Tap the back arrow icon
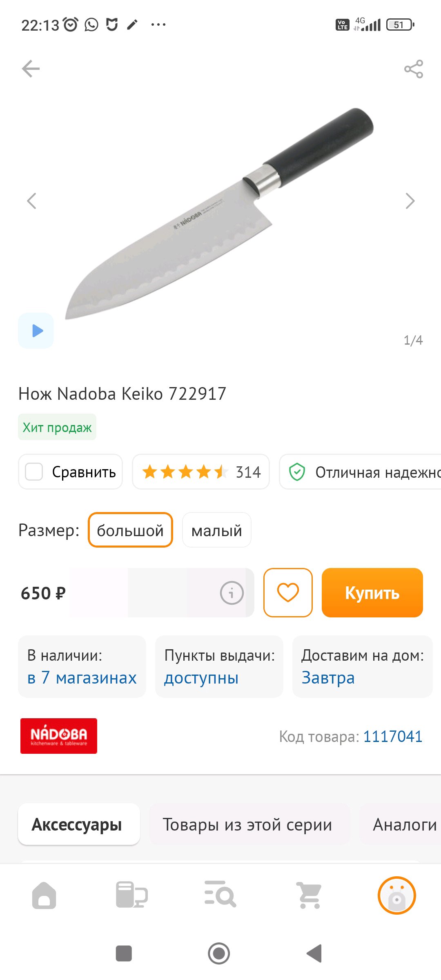 (31, 69)
